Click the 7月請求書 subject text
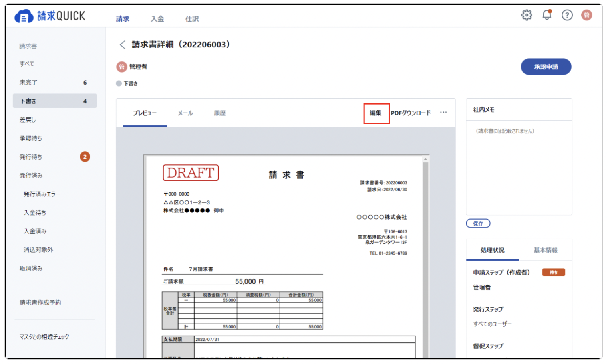Image resolution: width=608 pixels, height=364 pixels. point(201,269)
